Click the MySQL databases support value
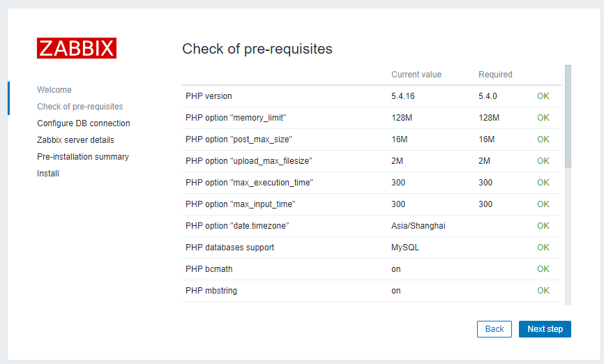 [405, 248]
